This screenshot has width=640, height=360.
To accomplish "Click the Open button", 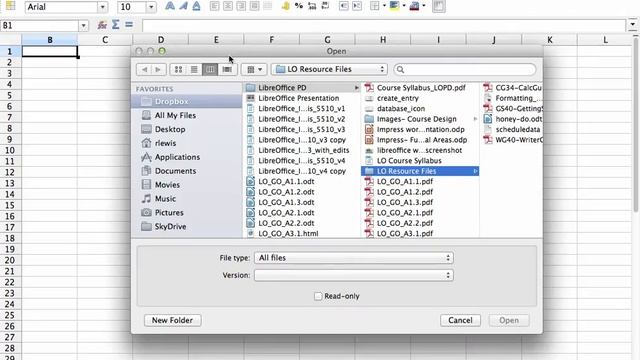I will tap(509, 320).
